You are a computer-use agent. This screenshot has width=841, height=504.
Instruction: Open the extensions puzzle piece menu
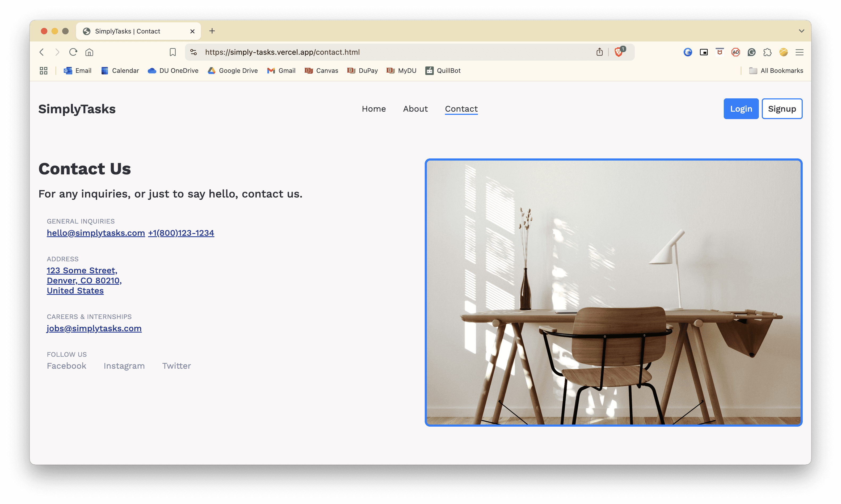(767, 52)
